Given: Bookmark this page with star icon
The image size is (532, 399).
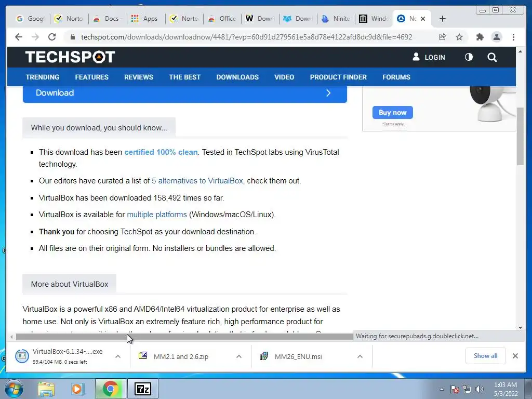Looking at the screenshot, I should click(x=459, y=37).
